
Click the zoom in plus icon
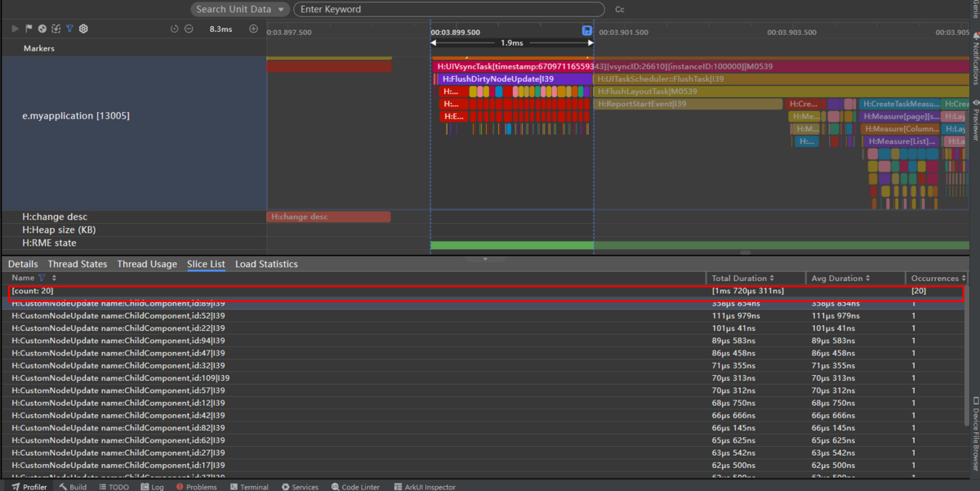tap(253, 29)
